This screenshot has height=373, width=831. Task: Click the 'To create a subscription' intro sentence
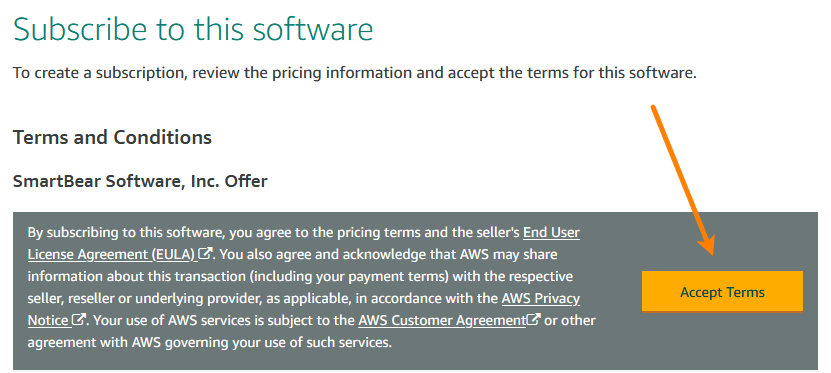355,73
